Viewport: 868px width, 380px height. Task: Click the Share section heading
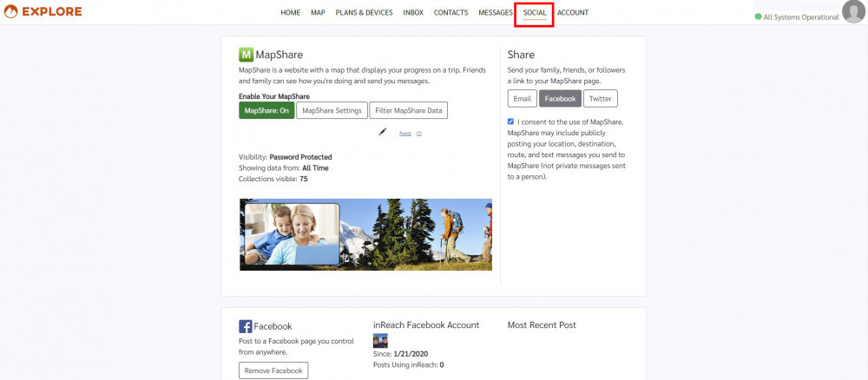(x=521, y=55)
